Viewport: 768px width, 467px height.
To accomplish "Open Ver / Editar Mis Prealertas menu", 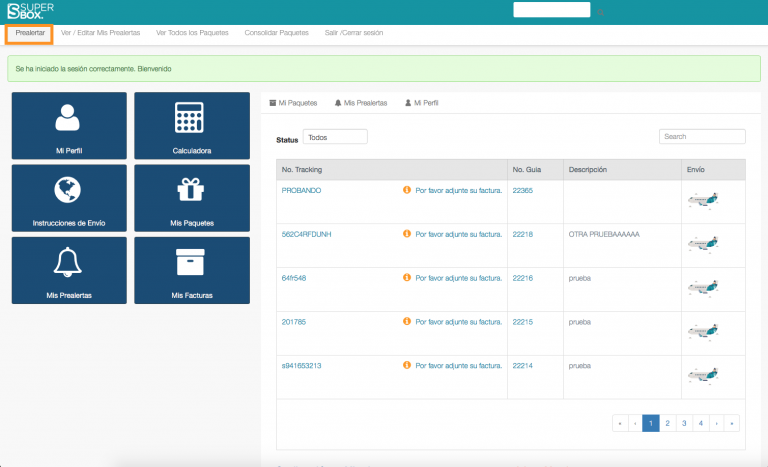I will coord(99,33).
